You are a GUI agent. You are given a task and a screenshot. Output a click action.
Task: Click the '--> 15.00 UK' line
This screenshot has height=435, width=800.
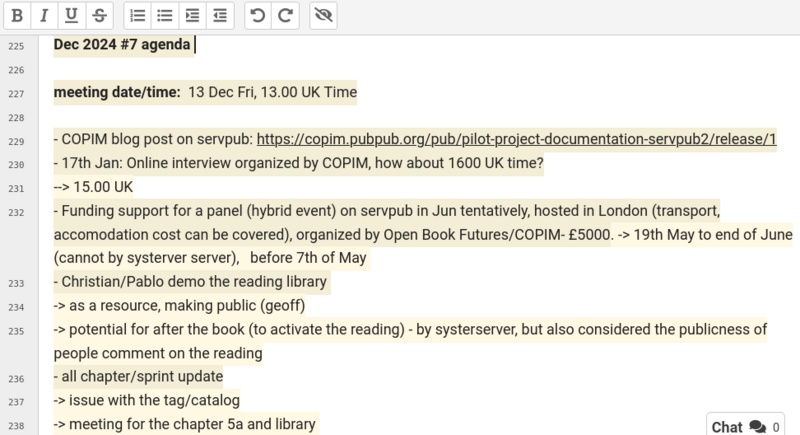pyautogui.click(x=93, y=187)
